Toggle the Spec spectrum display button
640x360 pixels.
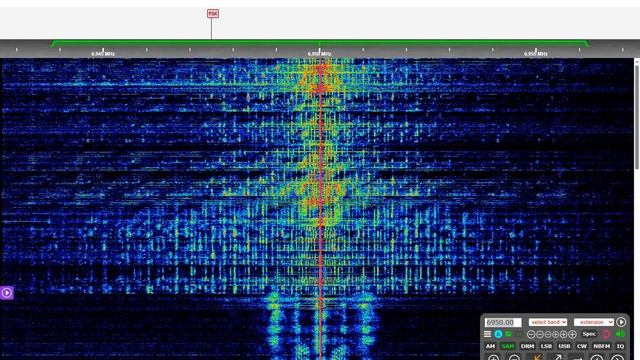(589, 334)
